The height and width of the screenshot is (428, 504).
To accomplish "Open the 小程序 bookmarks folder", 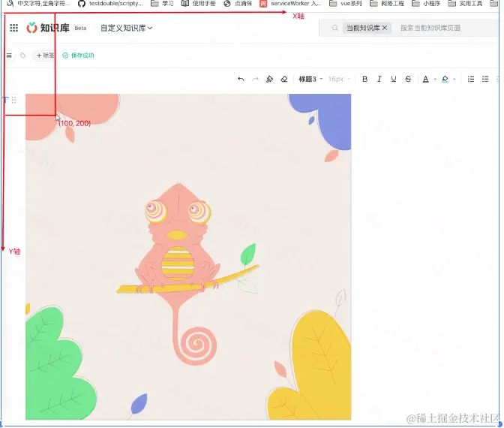I will point(426,4).
